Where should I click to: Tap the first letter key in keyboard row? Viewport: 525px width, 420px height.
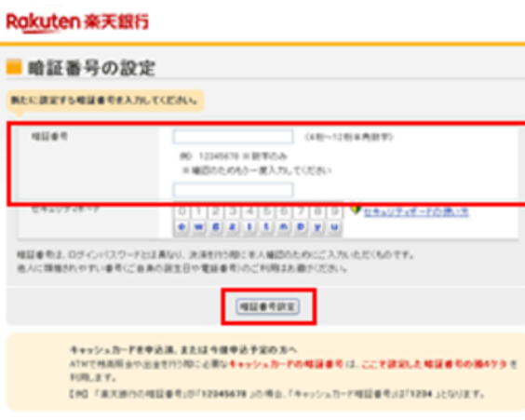[x=182, y=227]
